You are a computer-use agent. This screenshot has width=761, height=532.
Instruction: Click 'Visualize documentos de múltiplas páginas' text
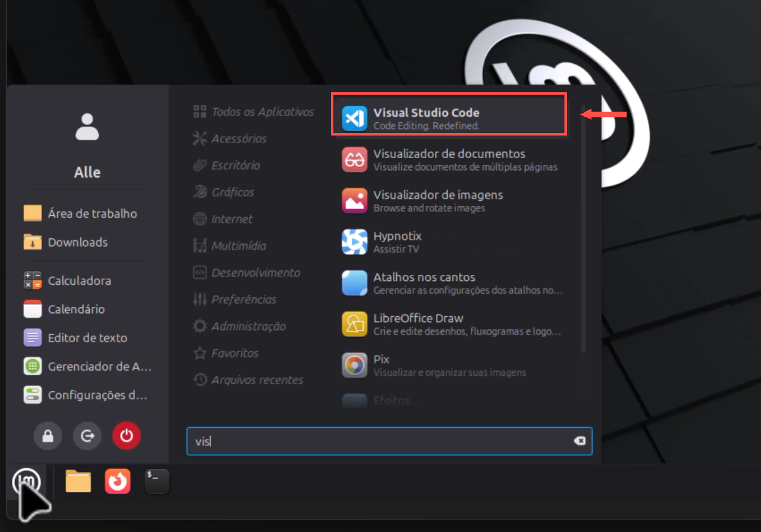pyautogui.click(x=465, y=168)
